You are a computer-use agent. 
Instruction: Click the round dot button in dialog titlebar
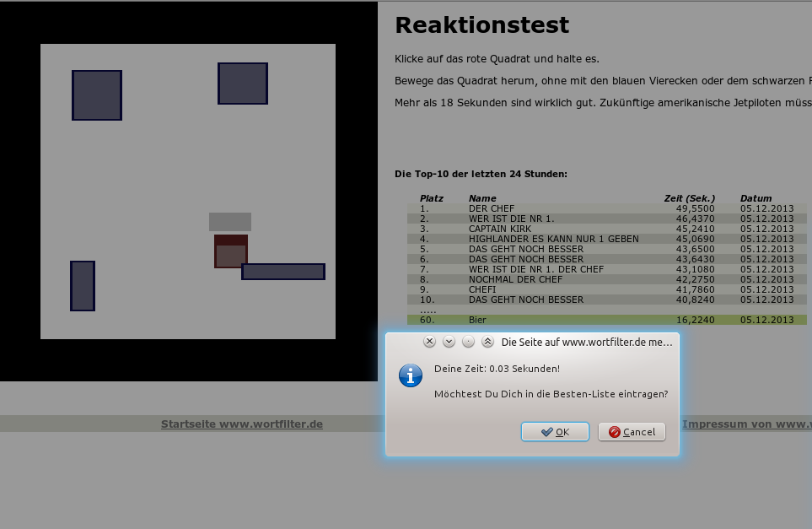click(468, 342)
